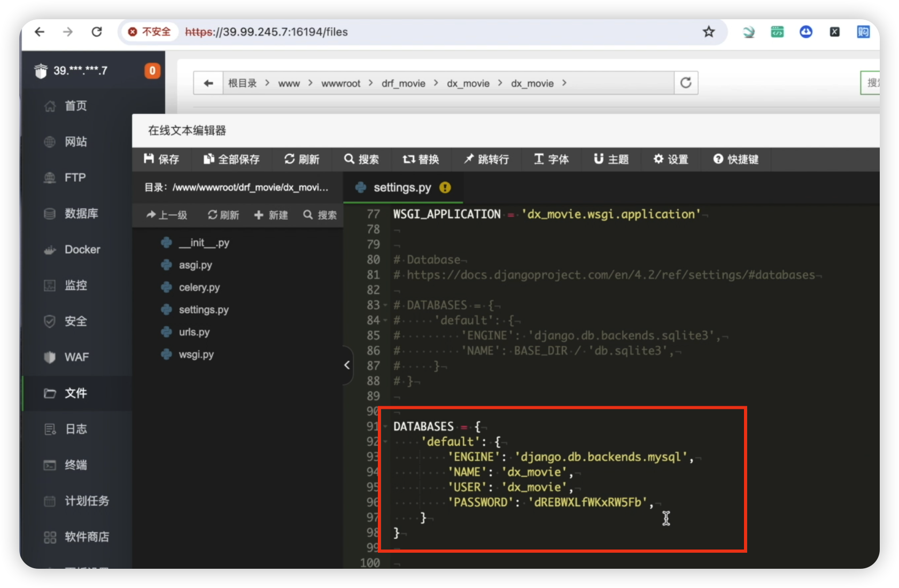Click 刷新 in the file panel
Screen dimensions: 899x588
point(223,215)
